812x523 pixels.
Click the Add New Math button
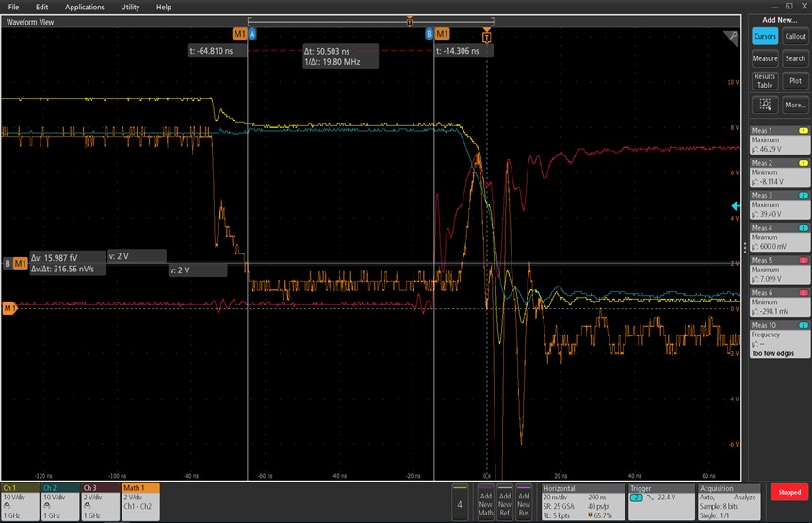tap(485, 502)
